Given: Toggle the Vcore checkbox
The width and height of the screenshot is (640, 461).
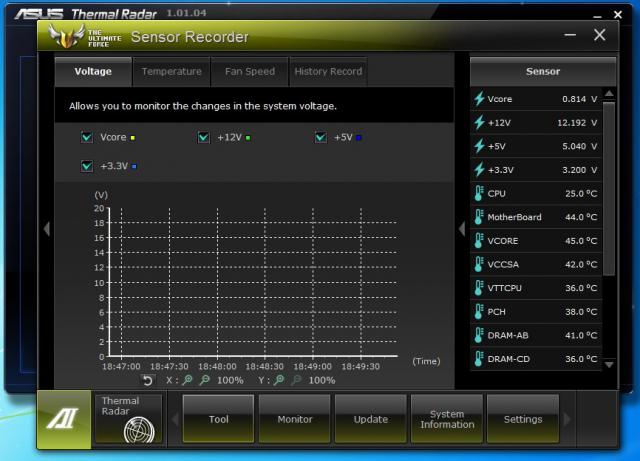Looking at the screenshot, I should (x=87, y=137).
